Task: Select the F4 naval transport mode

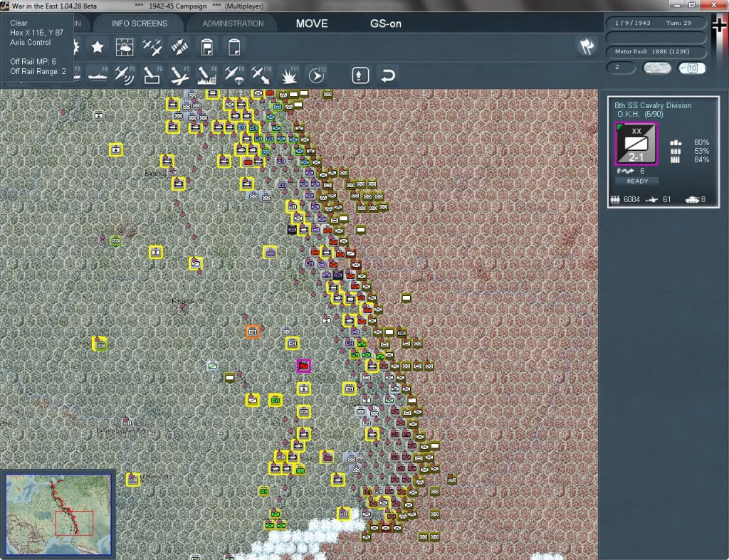Action: tap(98, 75)
